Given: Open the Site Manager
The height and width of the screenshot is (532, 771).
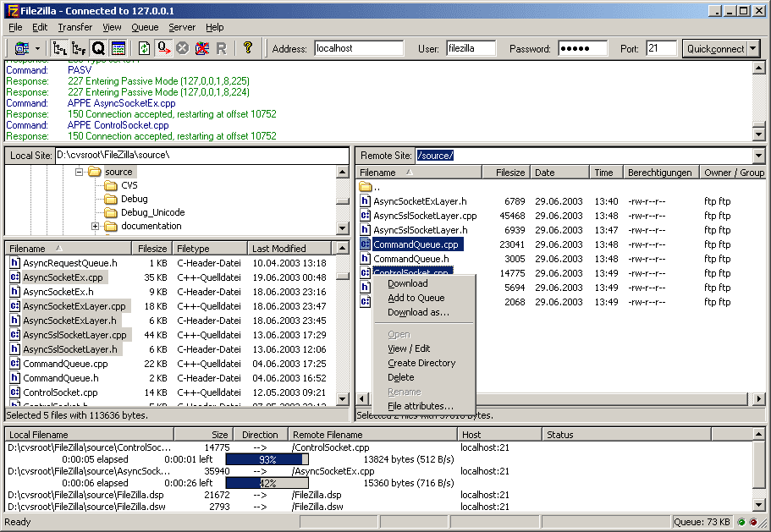Looking at the screenshot, I should [24, 48].
